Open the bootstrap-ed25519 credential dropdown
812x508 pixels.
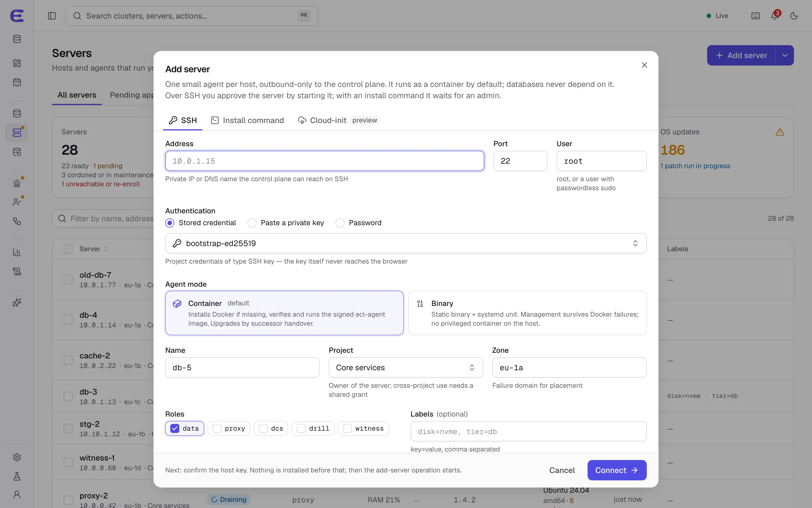tap(406, 243)
